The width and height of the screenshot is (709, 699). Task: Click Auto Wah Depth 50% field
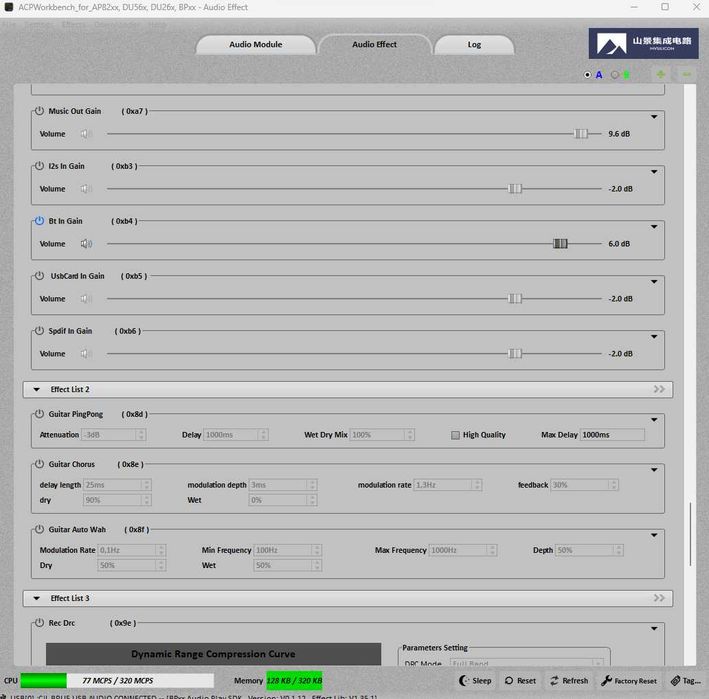click(589, 550)
